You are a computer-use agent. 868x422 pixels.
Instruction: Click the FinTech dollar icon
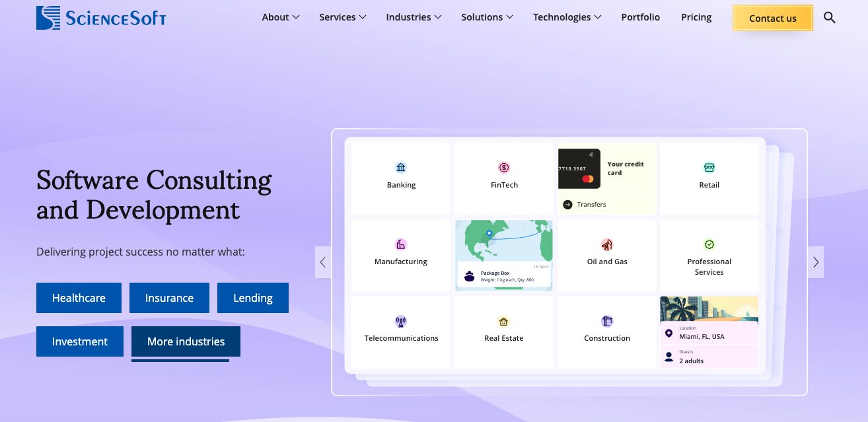click(504, 167)
